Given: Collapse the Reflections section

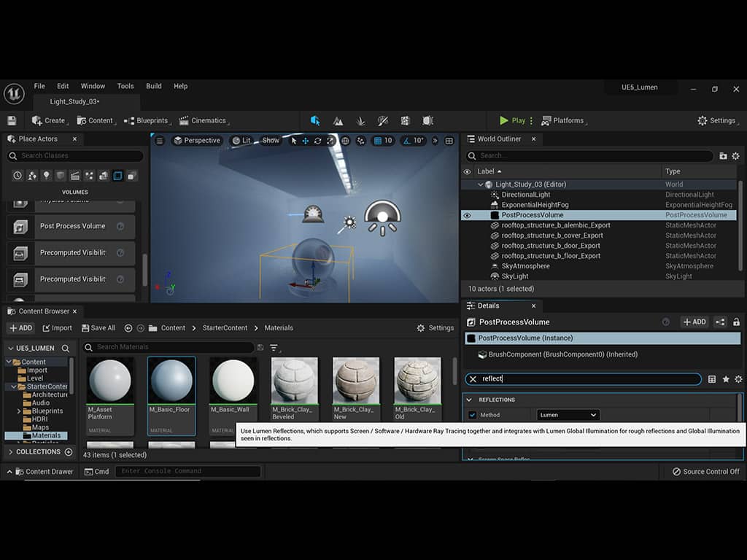Looking at the screenshot, I should coord(469,400).
